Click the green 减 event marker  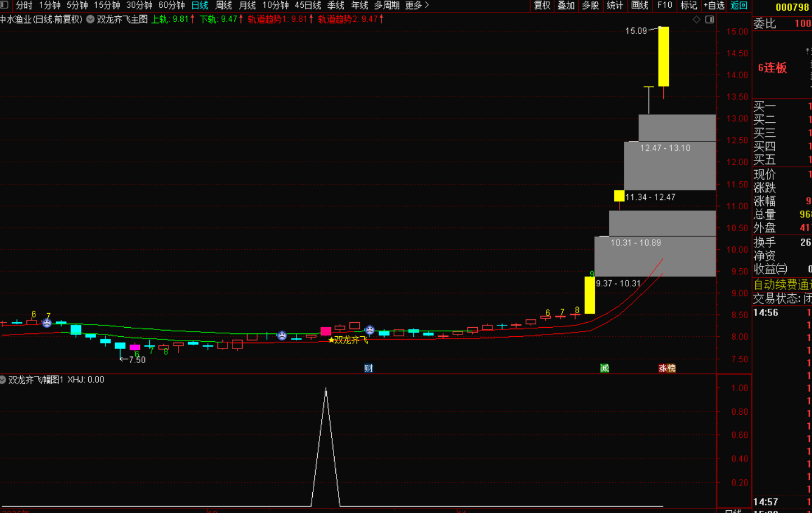(604, 368)
